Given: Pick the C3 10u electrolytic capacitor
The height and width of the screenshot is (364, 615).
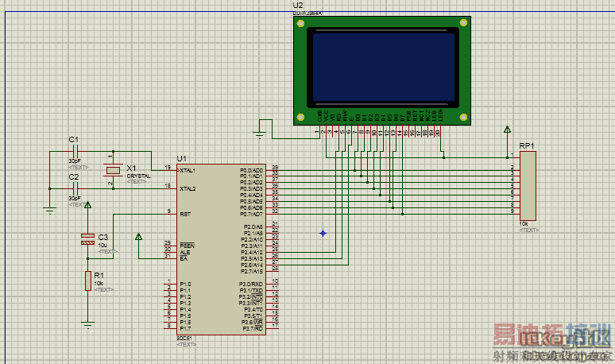Looking at the screenshot, I should point(87,238).
